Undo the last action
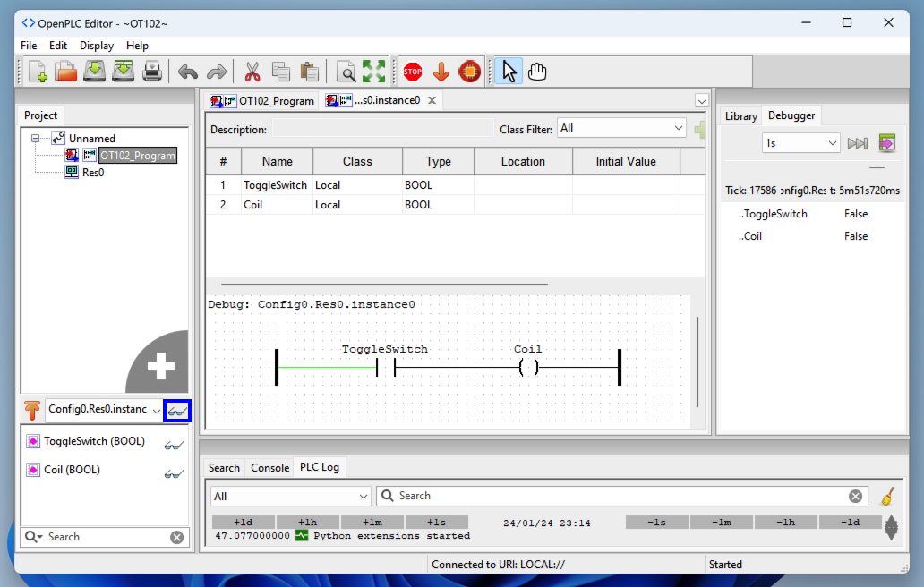The height and width of the screenshot is (587, 924). (x=188, y=72)
